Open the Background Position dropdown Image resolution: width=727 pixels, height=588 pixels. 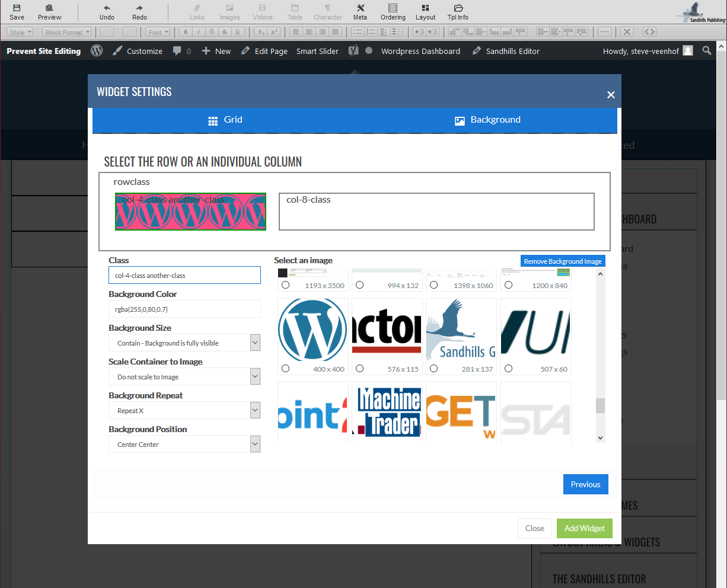(x=184, y=444)
